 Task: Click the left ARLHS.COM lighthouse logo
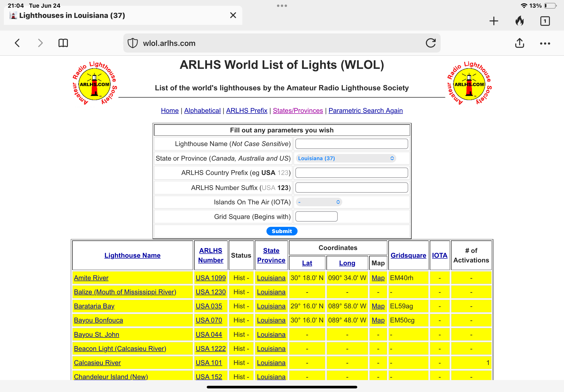(95, 83)
